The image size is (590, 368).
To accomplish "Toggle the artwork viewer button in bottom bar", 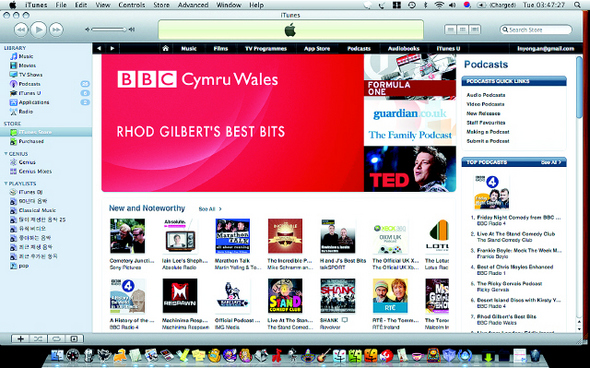I will click(74, 339).
